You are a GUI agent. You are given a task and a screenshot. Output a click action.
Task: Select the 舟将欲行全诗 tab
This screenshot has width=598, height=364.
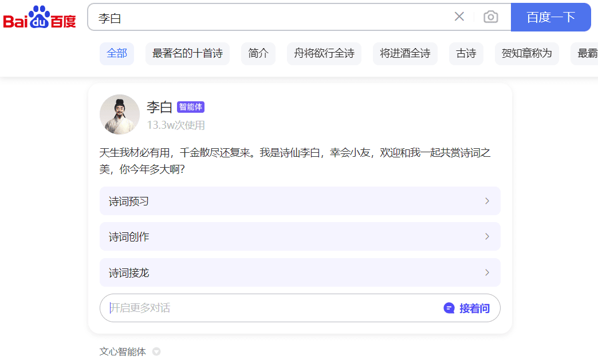pyautogui.click(x=324, y=53)
